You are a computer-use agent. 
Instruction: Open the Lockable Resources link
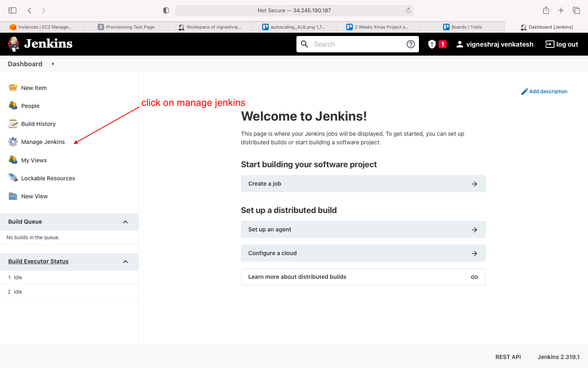pyautogui.click(x=48, y=178)
